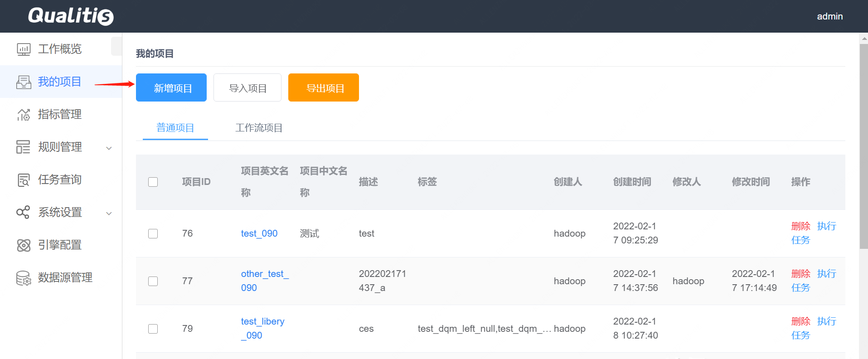Run 执行任务 for project 76
This screenshot has height=359, width=868.
(826, 226)
